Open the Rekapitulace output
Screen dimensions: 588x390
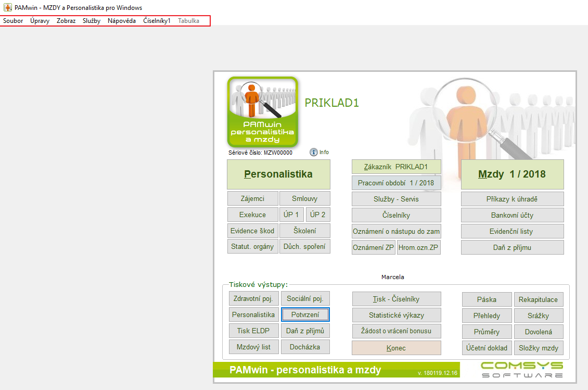coord(539,299)
